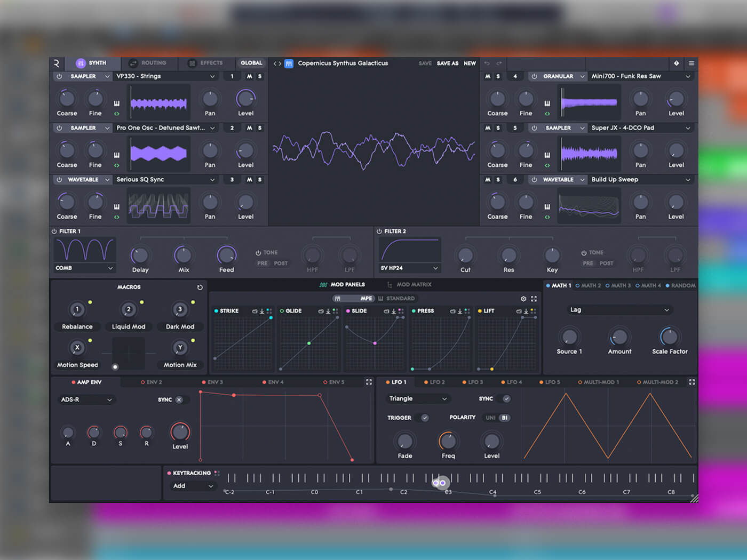The image size is (747, 560).
Task: Click the undo arrow icon
Action: pyautogui.click(x=487, y=63)
